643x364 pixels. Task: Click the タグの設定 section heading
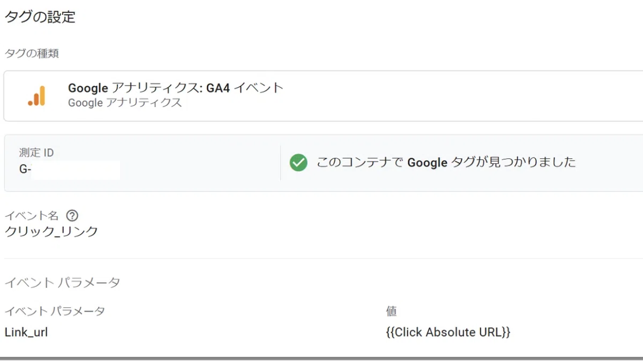[x=40, y=17]
